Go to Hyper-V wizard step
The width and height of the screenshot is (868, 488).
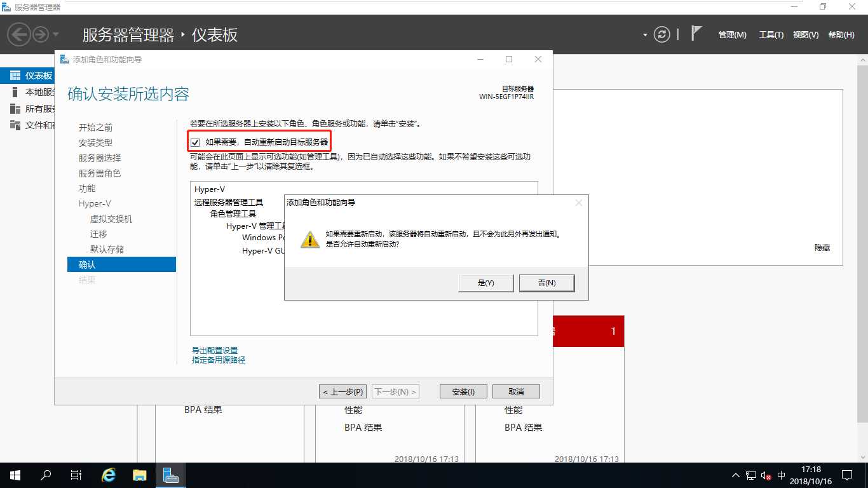click(95, 204)
